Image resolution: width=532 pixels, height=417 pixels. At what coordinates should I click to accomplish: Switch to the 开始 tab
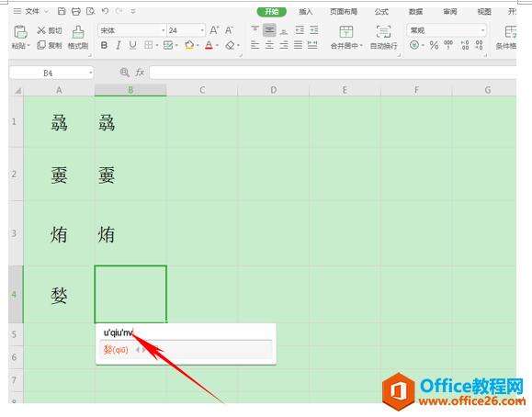271,12
